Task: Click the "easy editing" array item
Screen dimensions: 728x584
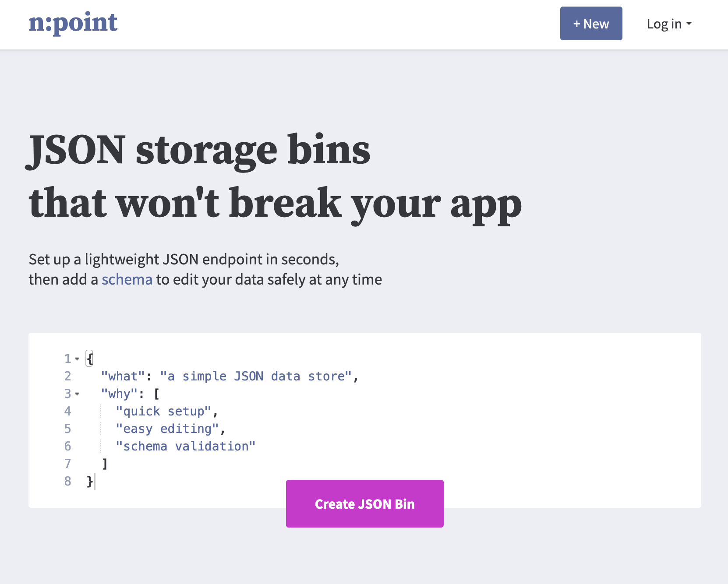Action: [x=167, y=429]
